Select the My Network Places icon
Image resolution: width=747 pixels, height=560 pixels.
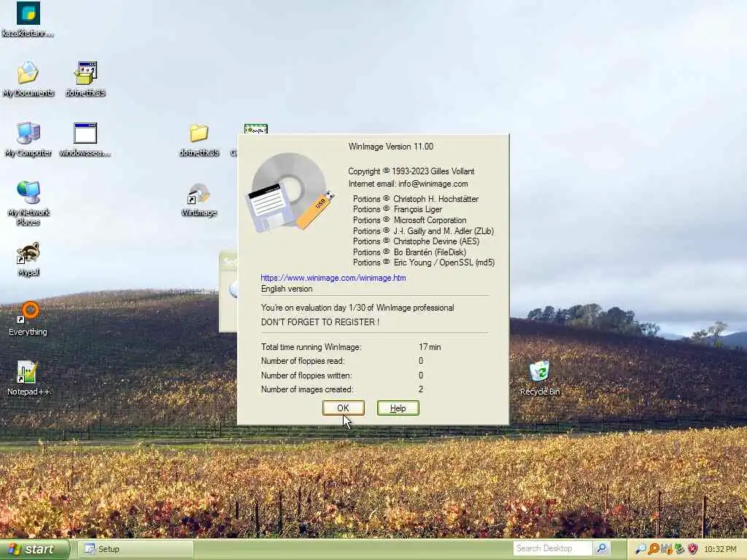pos(28,203)
